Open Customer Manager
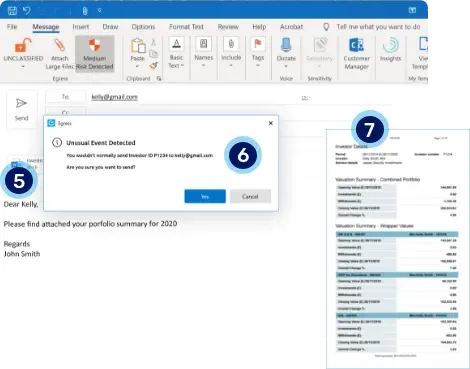This screenshot has height=369, width=470. [x=356, y=53]
